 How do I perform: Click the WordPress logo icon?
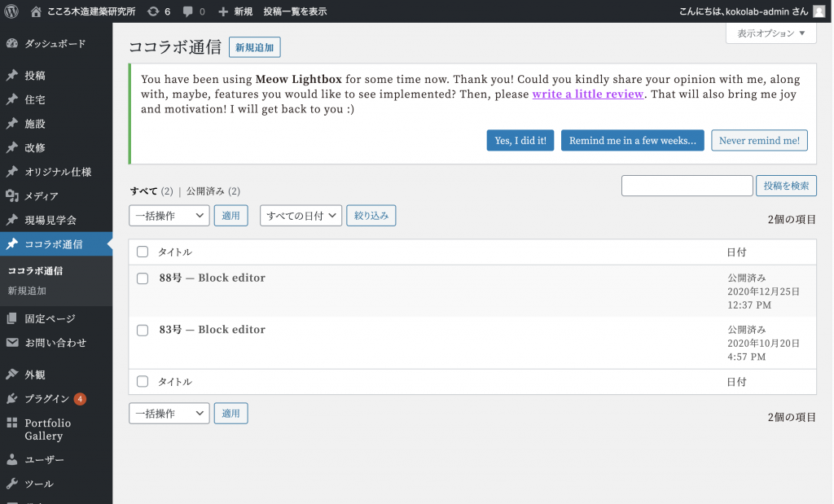point(11,11)
